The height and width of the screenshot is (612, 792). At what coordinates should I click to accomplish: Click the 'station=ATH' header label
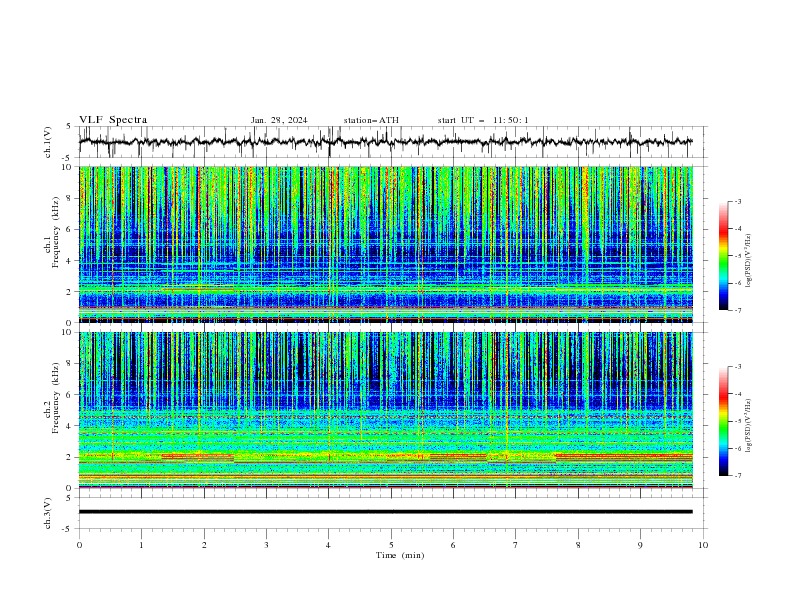coord(371,120)
